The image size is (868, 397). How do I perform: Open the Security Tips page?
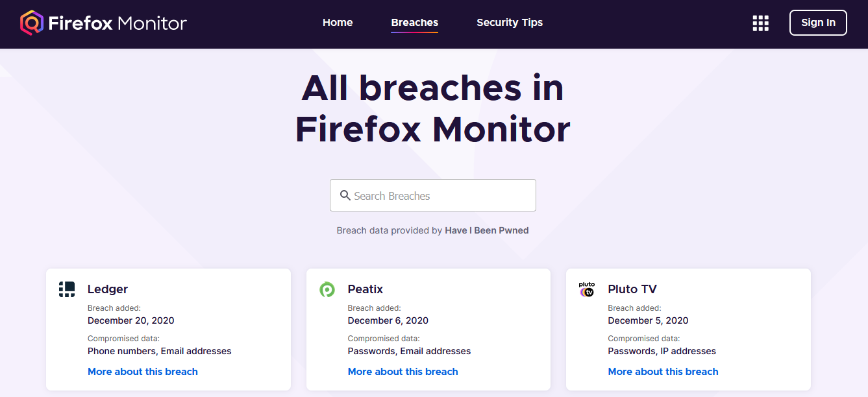510,23
